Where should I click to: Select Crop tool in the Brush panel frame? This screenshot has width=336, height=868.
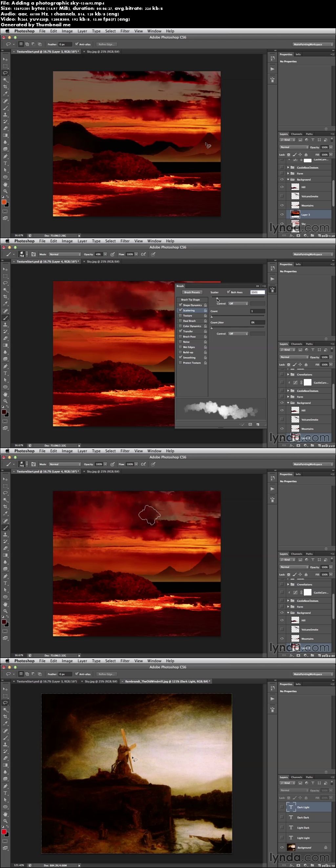click(x=5, y=297)
